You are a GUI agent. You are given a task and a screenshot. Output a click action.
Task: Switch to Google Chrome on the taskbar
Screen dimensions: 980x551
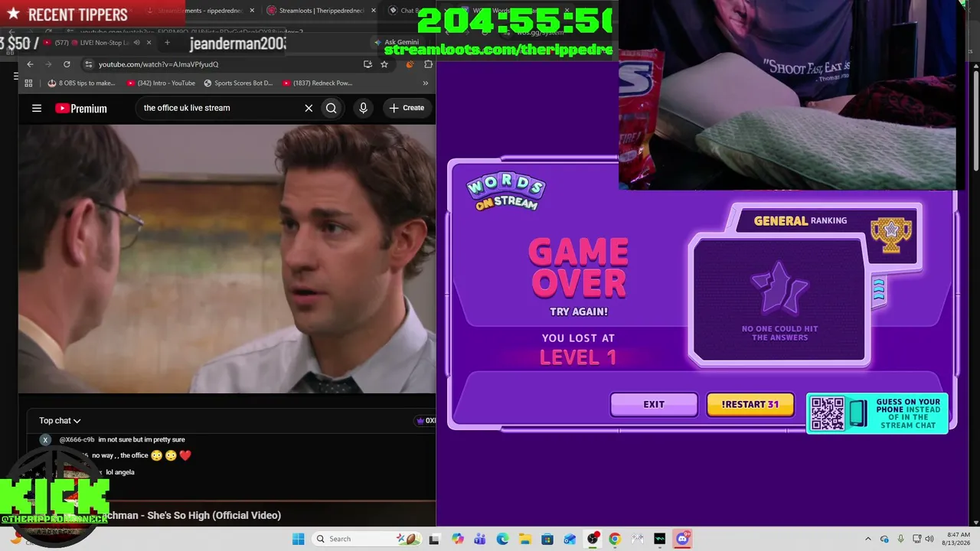pos(615,539)
